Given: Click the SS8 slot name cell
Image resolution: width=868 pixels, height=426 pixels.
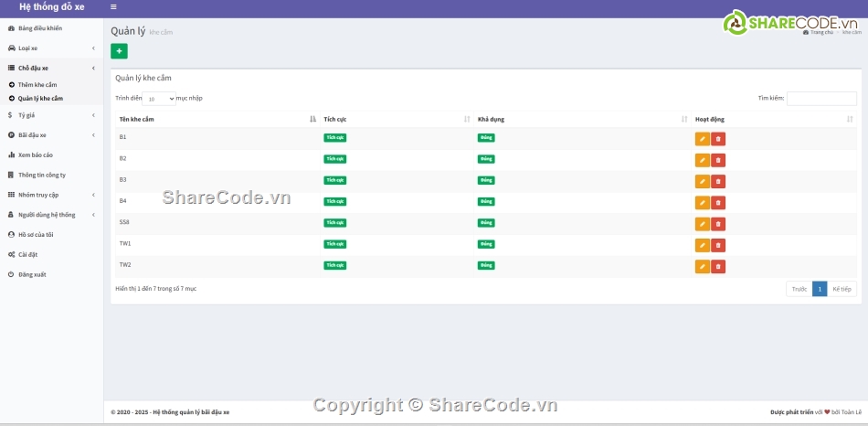Looking at the screenshot, I should coord(217,224).
